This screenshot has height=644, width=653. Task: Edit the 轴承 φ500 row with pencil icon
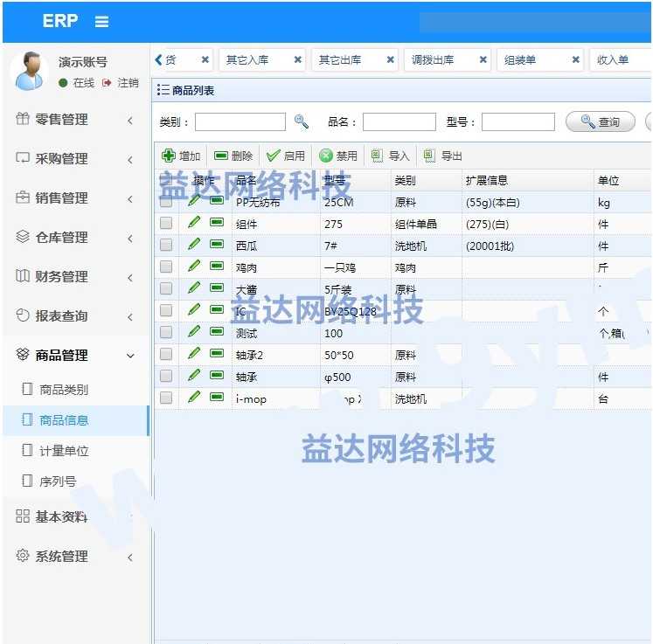[x=194, y=375]
